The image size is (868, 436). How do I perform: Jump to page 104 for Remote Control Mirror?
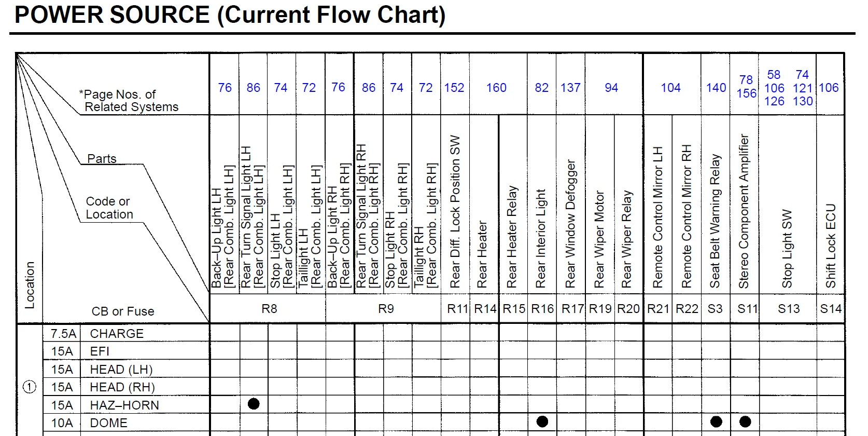670,88
